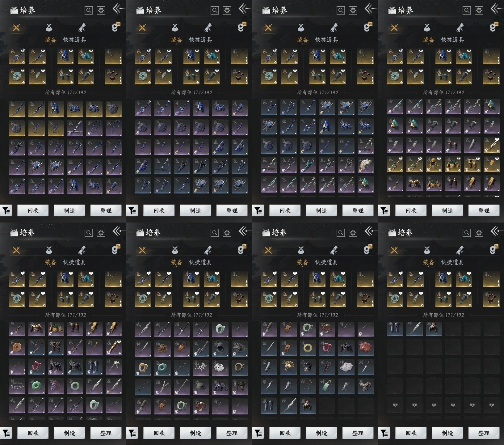Pick the folded white cloth item
The height and width of the screenshot is (445, 504).
tap(346, 367)
